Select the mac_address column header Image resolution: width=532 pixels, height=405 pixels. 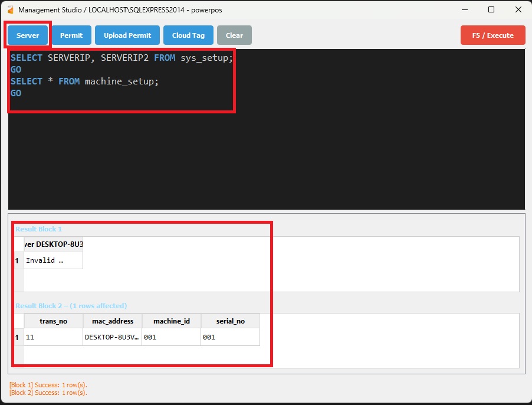[x=112, y=321]
